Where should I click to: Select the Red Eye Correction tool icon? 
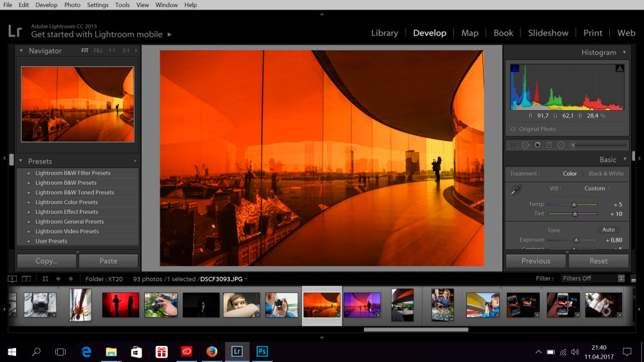coord(537,145)
